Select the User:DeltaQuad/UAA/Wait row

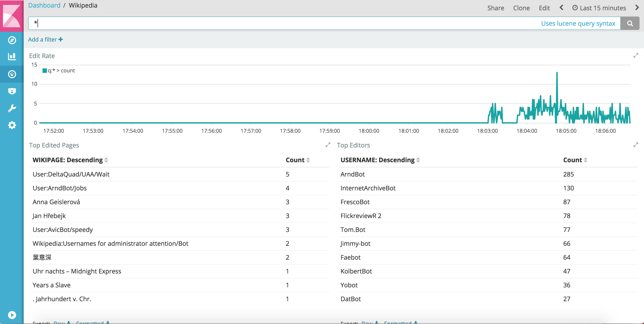click(180, 174)
